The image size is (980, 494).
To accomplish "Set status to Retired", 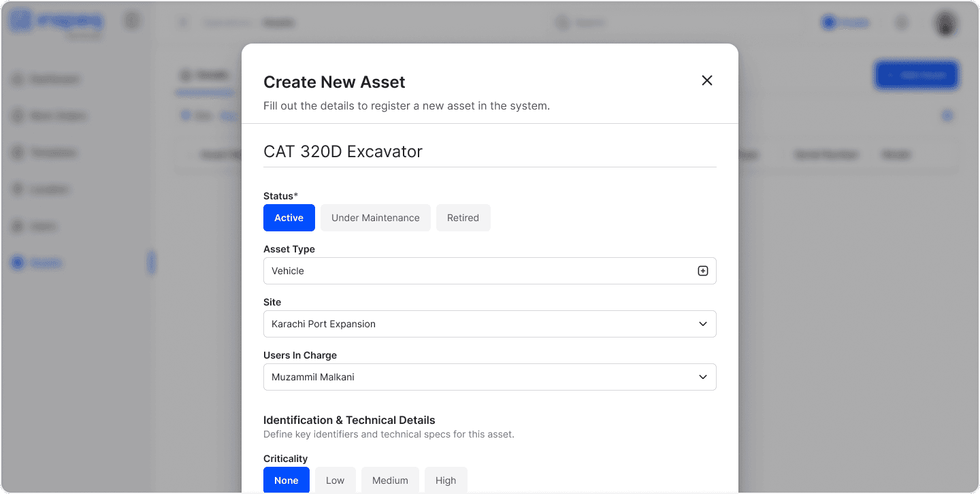I will (463, 218).
